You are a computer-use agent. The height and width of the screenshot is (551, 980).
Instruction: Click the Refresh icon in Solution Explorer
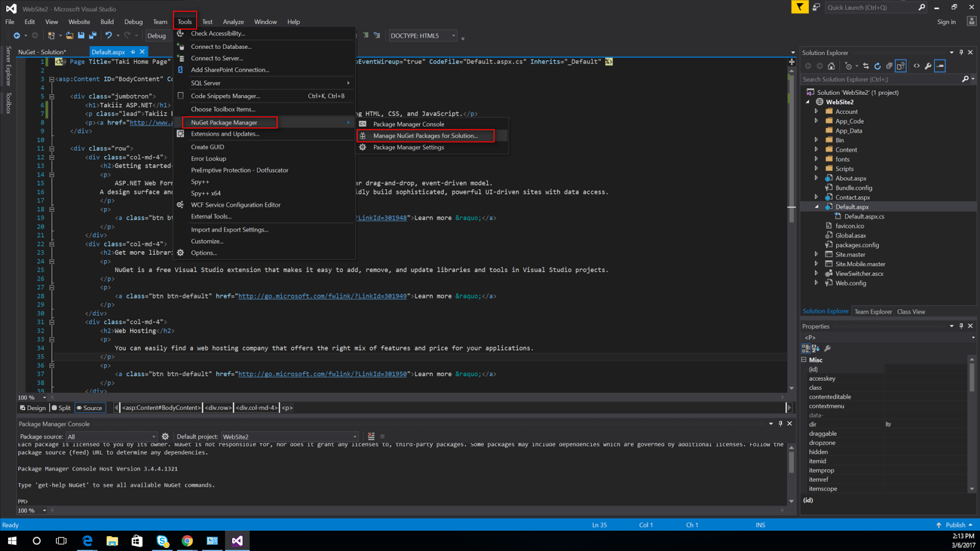click(877, 66)
